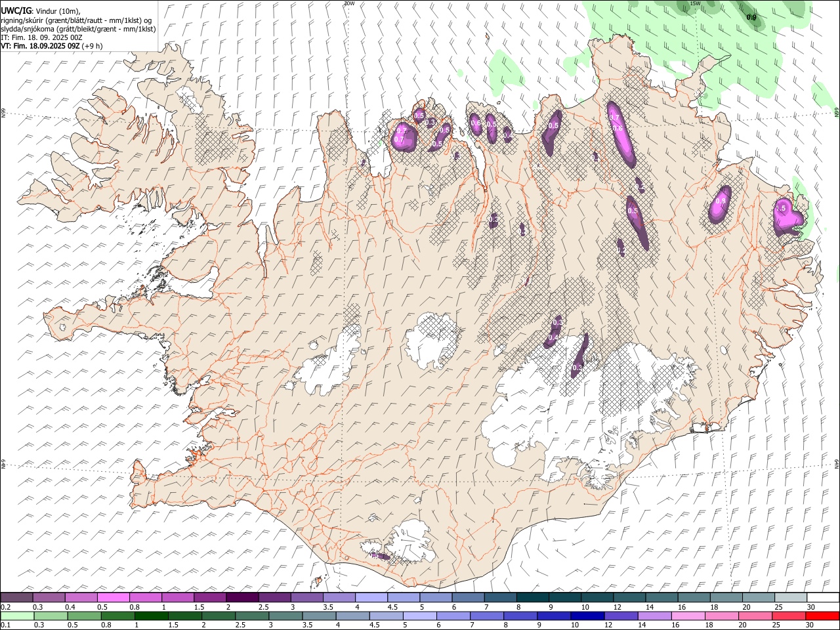This screenshot has width=840, height=630.
Task: Click the white Hofsjökull glacier in central Iceland
Action: (x=431, y=341)
